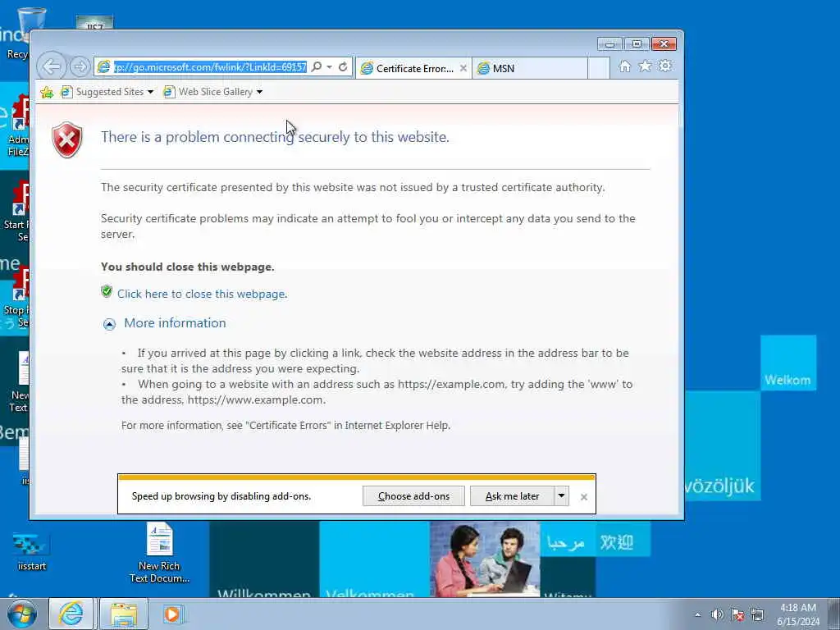Click the volume speaker tray icon
Viewport: 840px width, 630px height.
click(717, 614)
